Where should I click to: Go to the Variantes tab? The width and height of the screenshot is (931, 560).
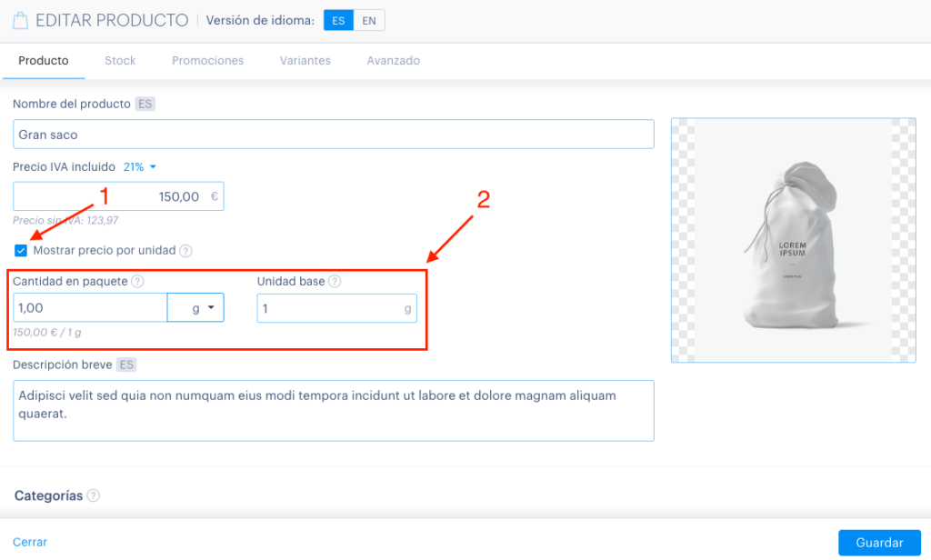305,61
